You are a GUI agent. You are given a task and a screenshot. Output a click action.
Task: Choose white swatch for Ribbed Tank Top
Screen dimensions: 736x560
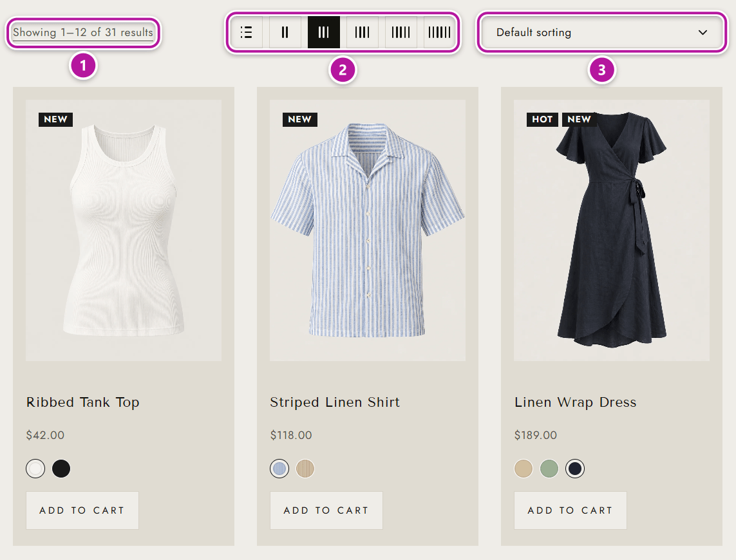click(x=35, y=469)
